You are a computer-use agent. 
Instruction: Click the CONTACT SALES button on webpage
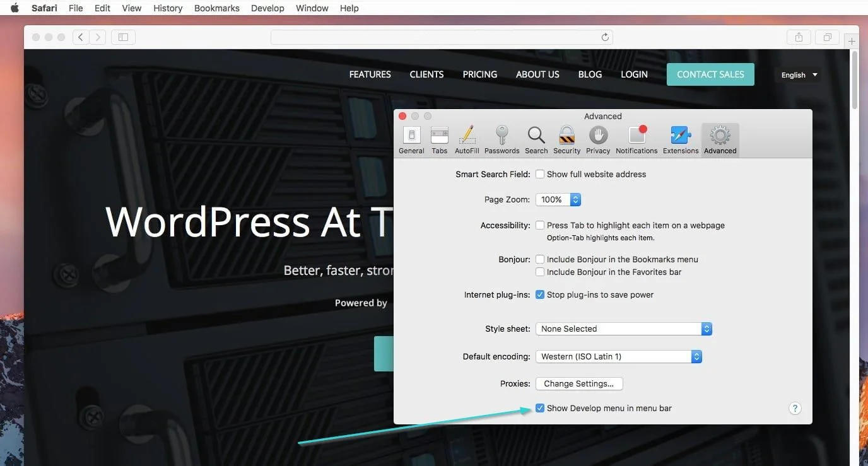pos(710,74)
